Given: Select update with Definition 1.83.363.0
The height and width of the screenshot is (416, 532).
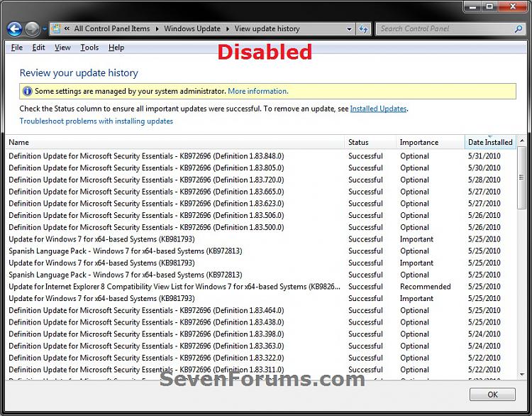Looking at the screenshot, I should 261,346.
